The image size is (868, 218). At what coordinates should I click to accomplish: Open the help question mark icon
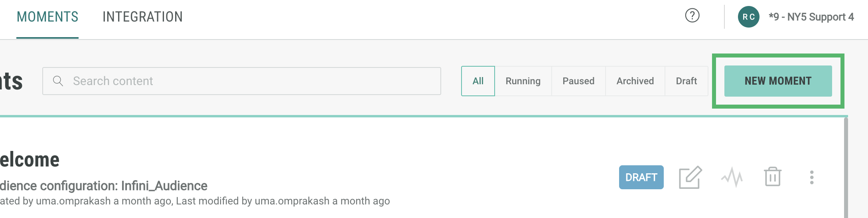[692, 16]
